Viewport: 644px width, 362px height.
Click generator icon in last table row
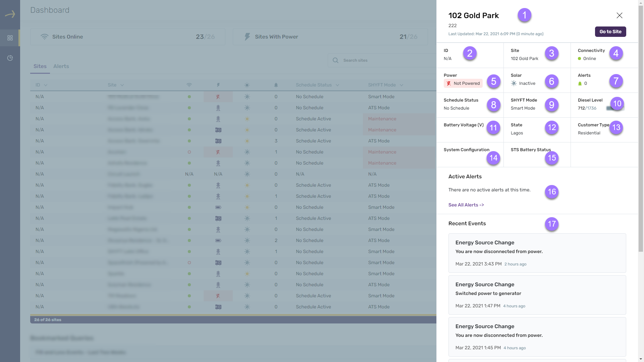(218, 307)
